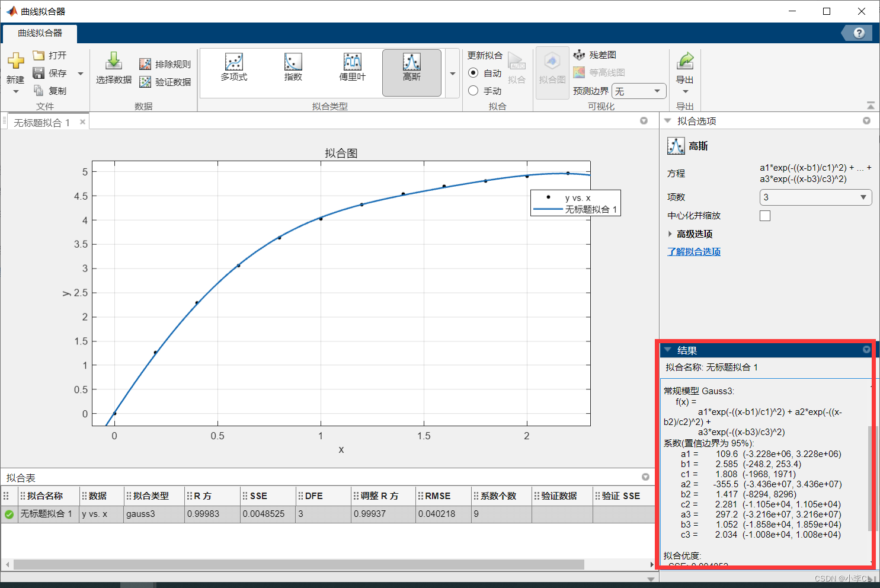Choose 傅里叶 Fourier fit type
880x588 pixels.
tap(353, 68)
